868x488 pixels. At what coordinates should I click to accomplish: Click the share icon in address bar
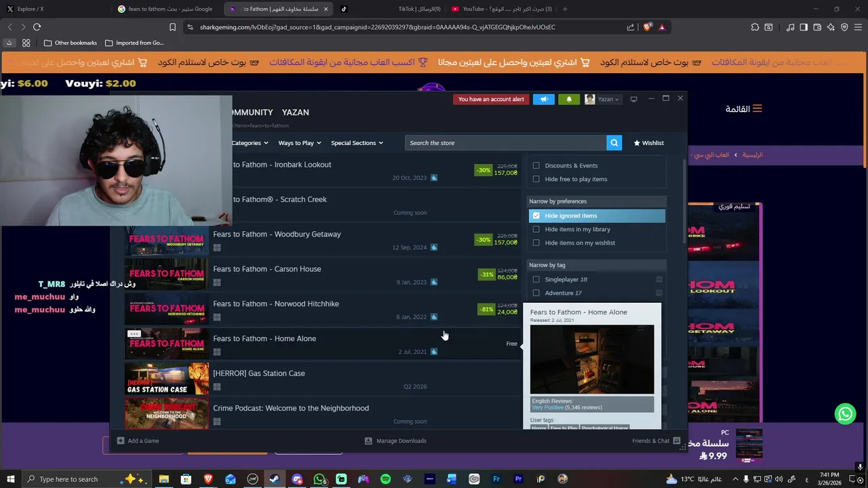pos(631,27)
